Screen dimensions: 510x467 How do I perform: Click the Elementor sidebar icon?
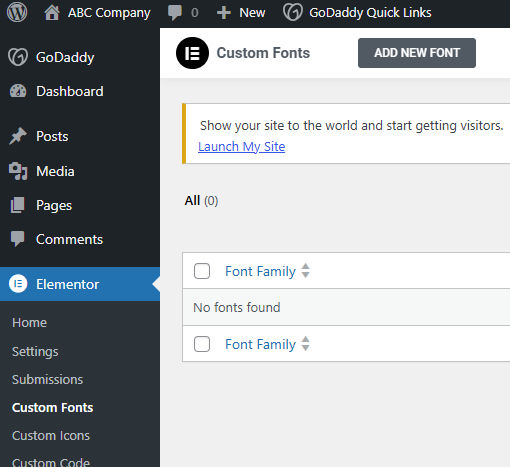point(18,284)
